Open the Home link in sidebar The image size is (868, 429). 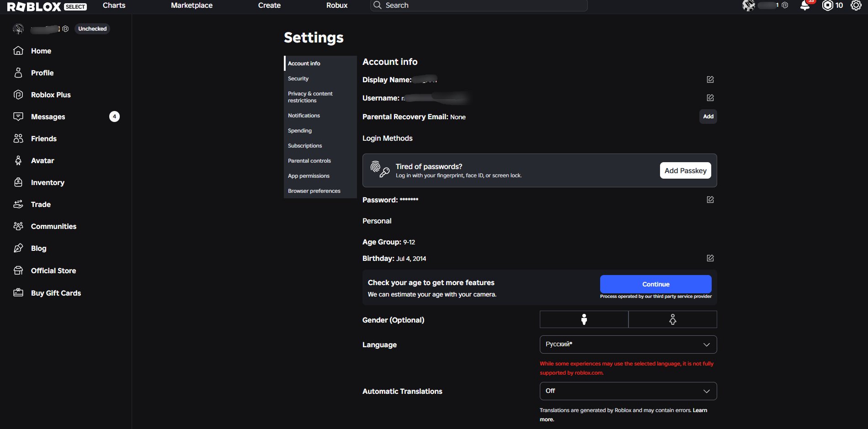41,51
